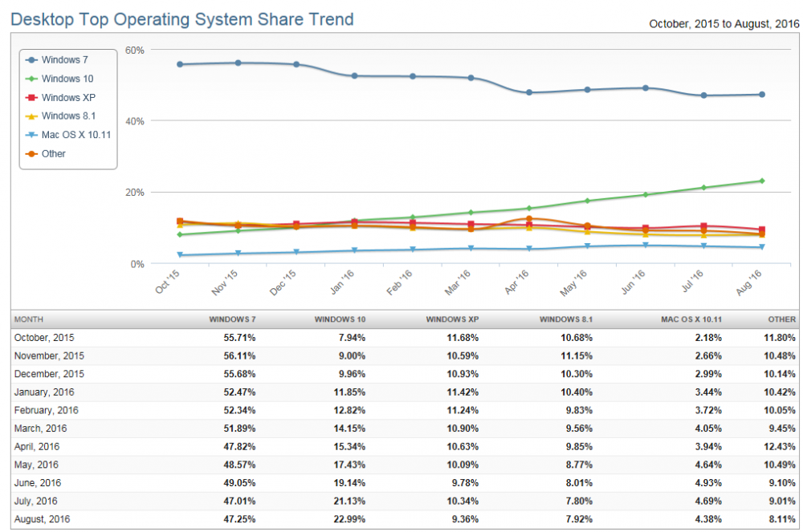Image resolution: width=803 pixels, height=532 pixels.
Task: Click the OTHER column header
Action: tap(781, 319)
